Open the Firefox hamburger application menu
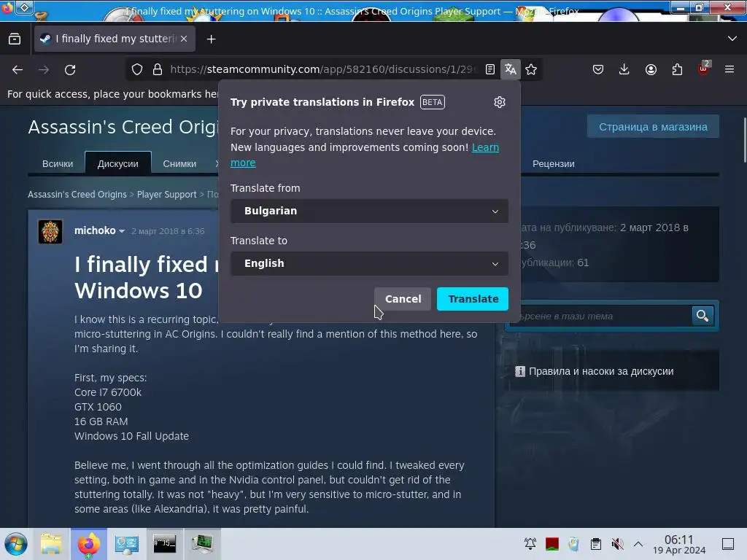This screenshot has height=560, width=747. click(729, 69)
